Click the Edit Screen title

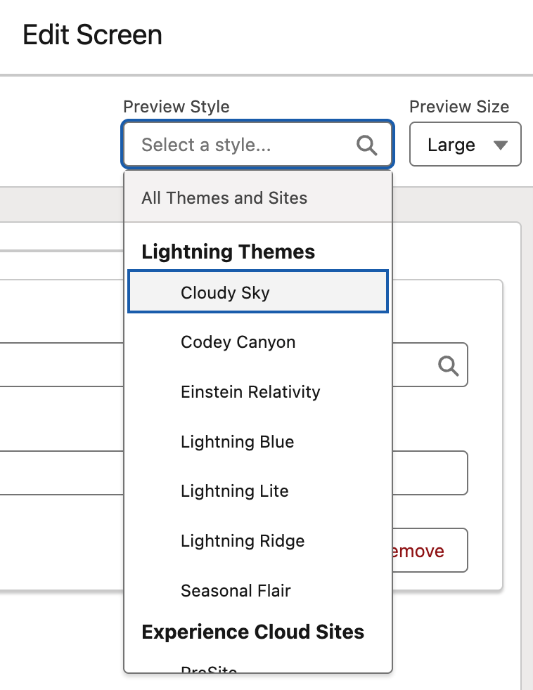click(92, 35)
